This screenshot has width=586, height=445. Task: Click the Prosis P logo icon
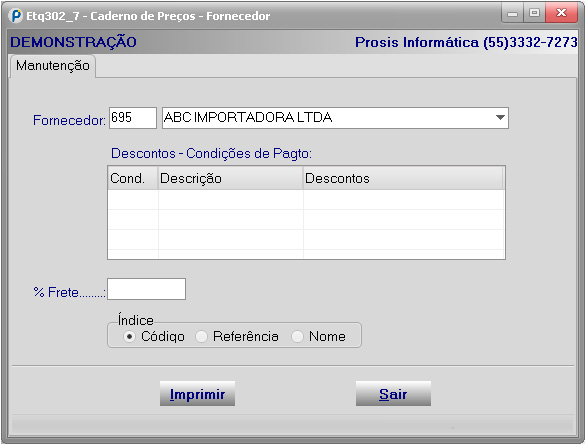tap(15, 16)
